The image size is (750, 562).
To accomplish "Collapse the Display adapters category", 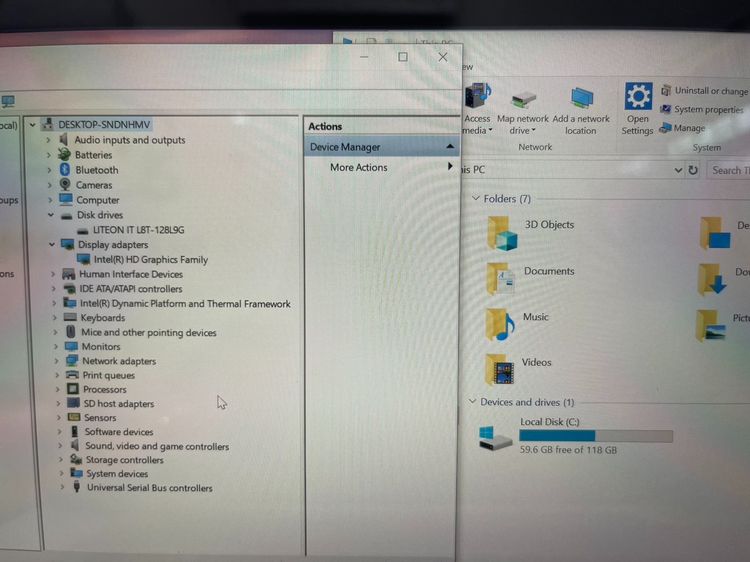I will tap(52, 244).
